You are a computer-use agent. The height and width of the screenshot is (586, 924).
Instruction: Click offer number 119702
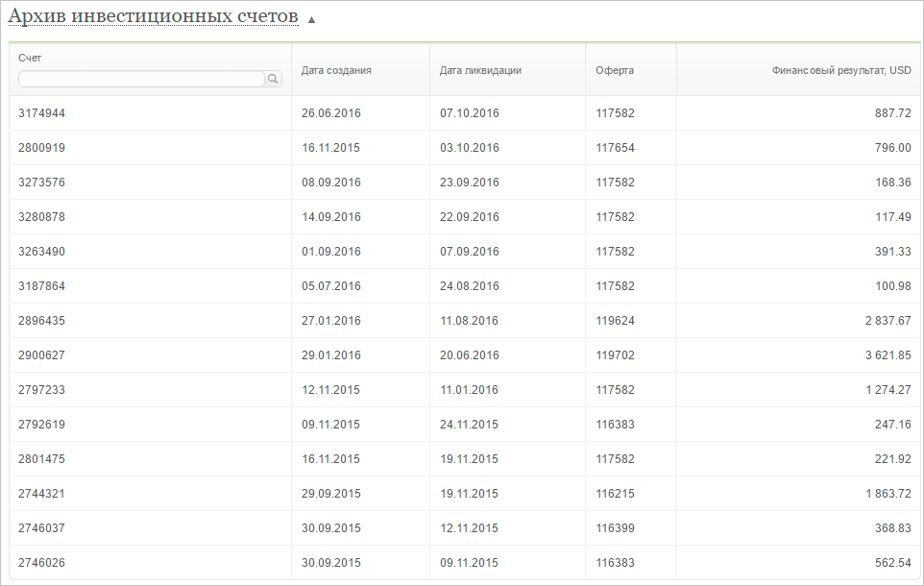615,355
